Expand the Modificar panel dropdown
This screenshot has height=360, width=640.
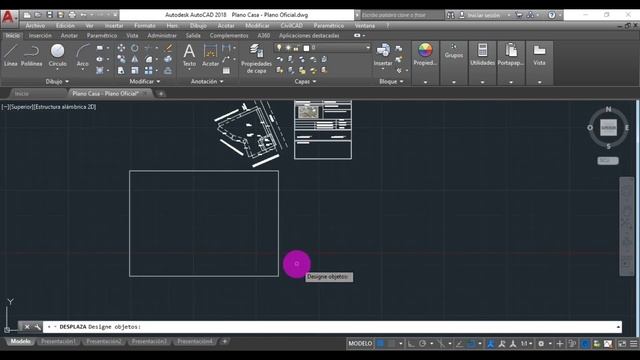145,82
